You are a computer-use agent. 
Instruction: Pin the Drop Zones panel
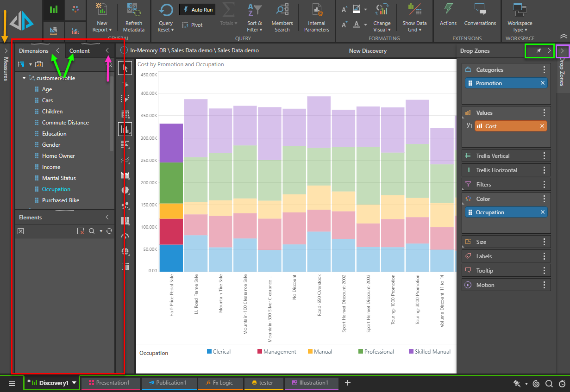[x=539, y=50]
